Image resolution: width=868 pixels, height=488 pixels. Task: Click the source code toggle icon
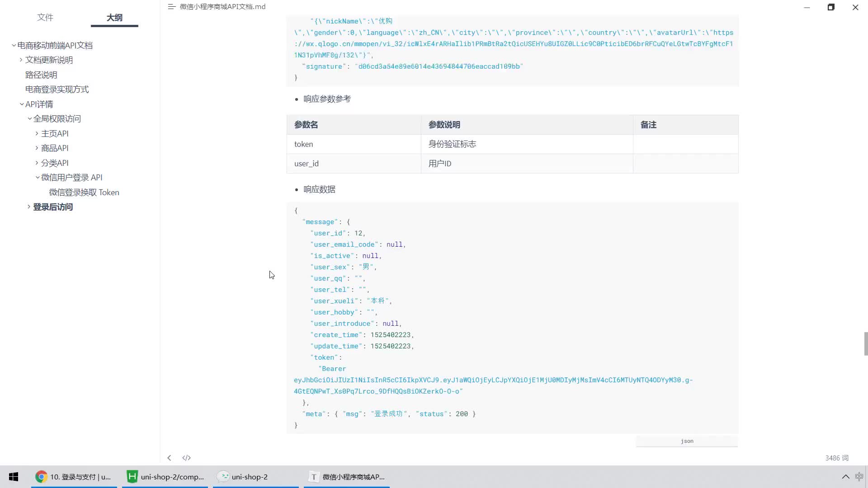click(187, 458)
